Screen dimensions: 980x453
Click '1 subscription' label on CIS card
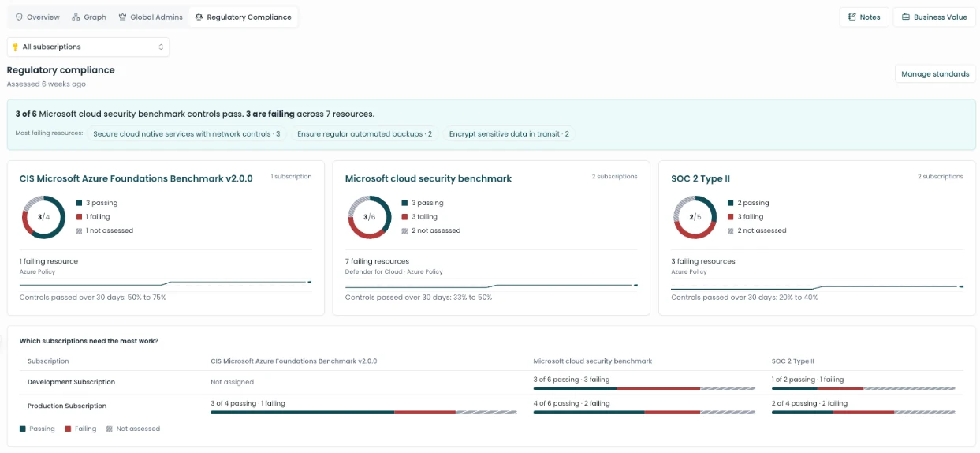click(291, 177)
